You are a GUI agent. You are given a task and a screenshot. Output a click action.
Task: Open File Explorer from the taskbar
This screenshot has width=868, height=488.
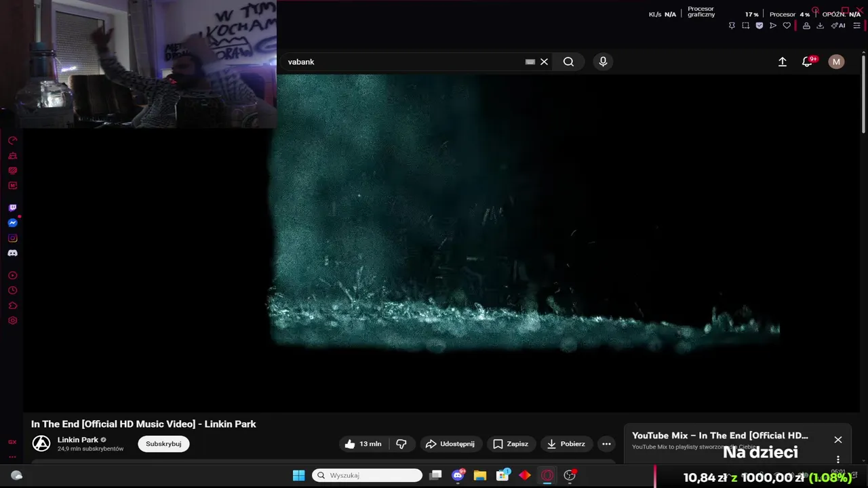(480, 475)
